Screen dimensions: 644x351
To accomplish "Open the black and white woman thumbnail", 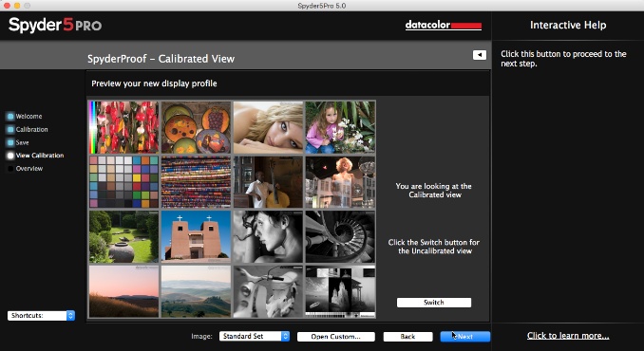I will [x=268, y=236].
